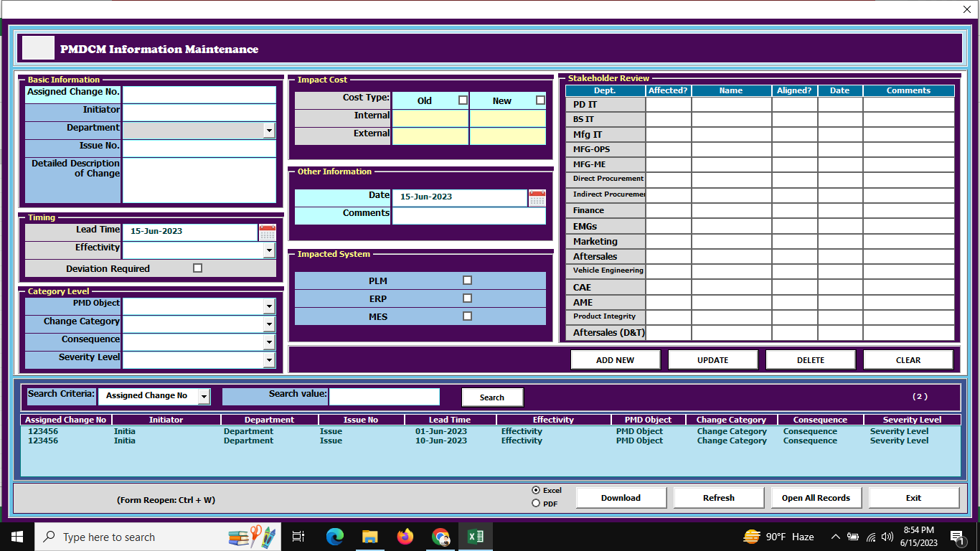Open the Severity Level dropdown
Screen dimensions: 980x551
pyautogui.click(x=269, y=360)
